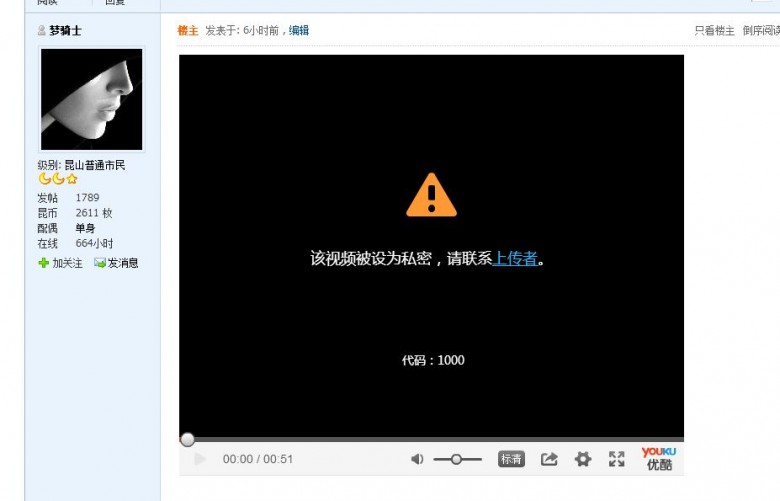The image size is (780, 501).
Task: Click 楼主 label text
Action: [188, 30]
